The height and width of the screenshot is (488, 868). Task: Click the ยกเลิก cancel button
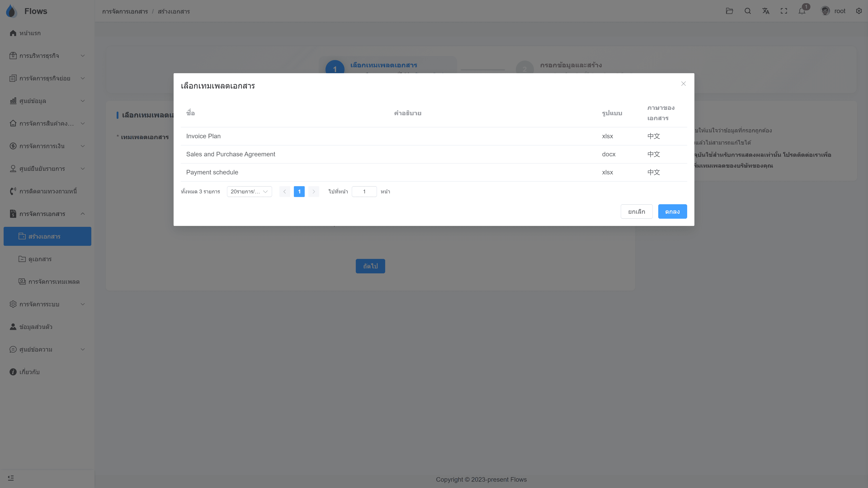click(637, 211)
